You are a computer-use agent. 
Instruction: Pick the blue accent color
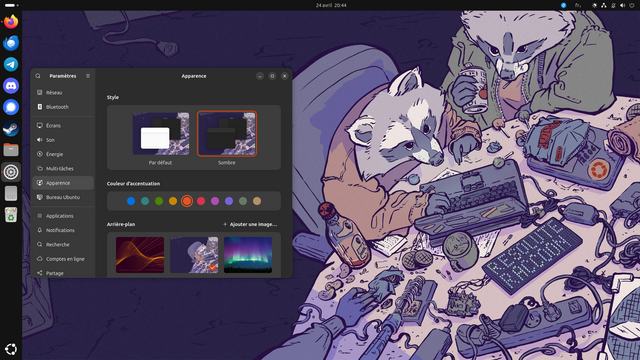pyautogui.click(x=131, y=201)
